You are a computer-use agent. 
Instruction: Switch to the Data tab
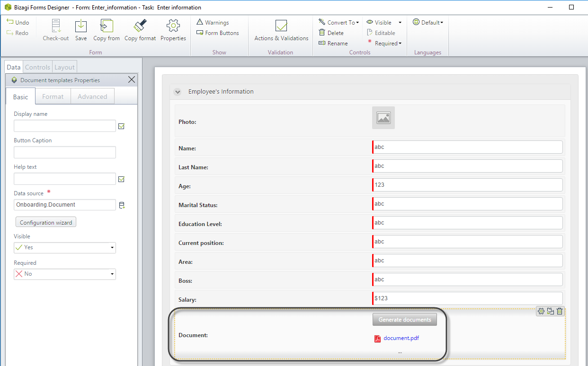pyautogui.click(x=14, y=67)
